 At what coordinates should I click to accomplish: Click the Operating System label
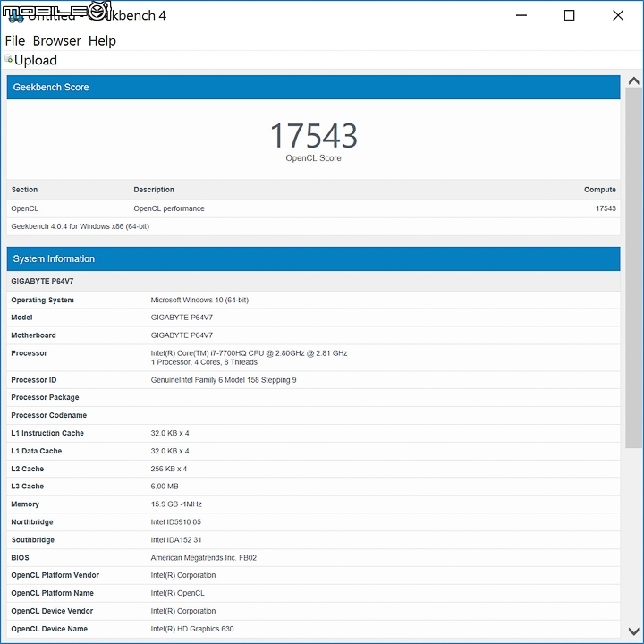(42, 301)
